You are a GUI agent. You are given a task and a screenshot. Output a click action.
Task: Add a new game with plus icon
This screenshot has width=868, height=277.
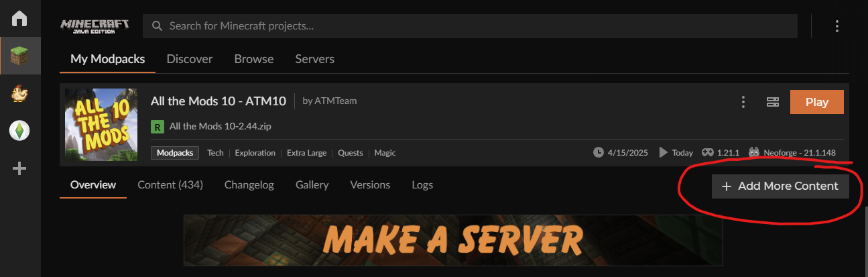(19, 168)
